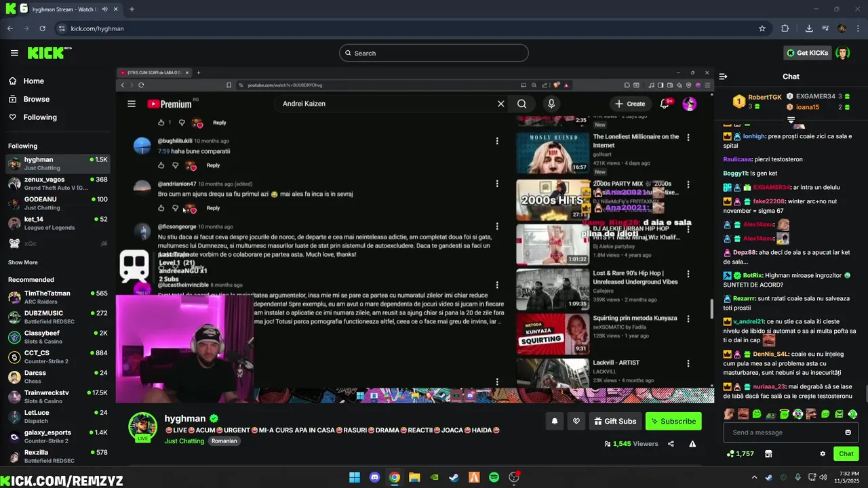This screenshot has width=868, height=488.
Task: Click the Gift Subs button
Action: click(615, 421)
